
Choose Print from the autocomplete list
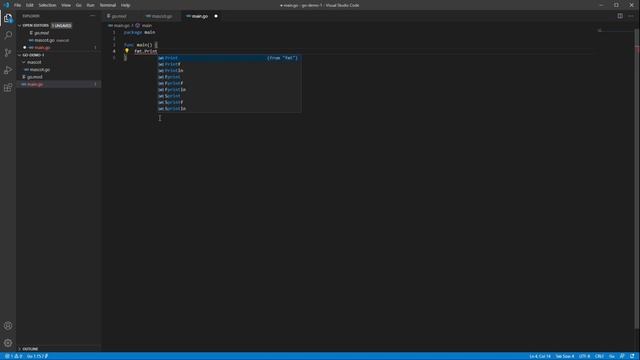[229, 58]
